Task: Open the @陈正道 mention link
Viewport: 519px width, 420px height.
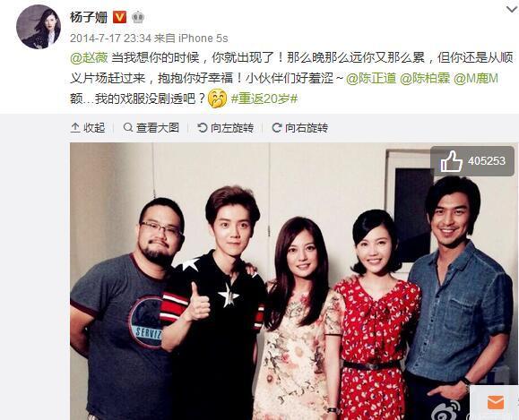Action: click(371, 79)
